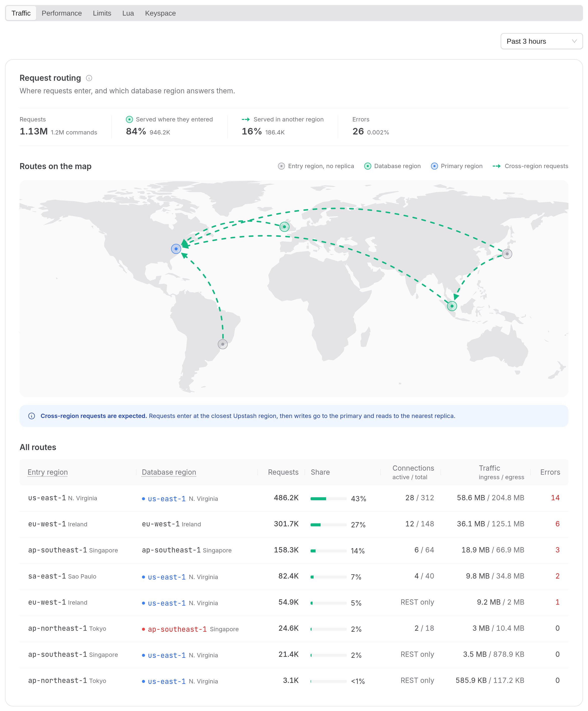Click the Singapore database region marker on map
Image resolution: width=588 pixels, height=711 pixels.
452,306
